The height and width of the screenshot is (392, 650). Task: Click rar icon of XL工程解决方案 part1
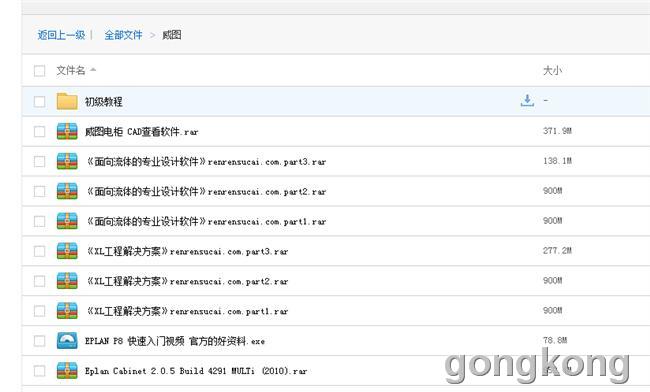[x=67, y=311]
